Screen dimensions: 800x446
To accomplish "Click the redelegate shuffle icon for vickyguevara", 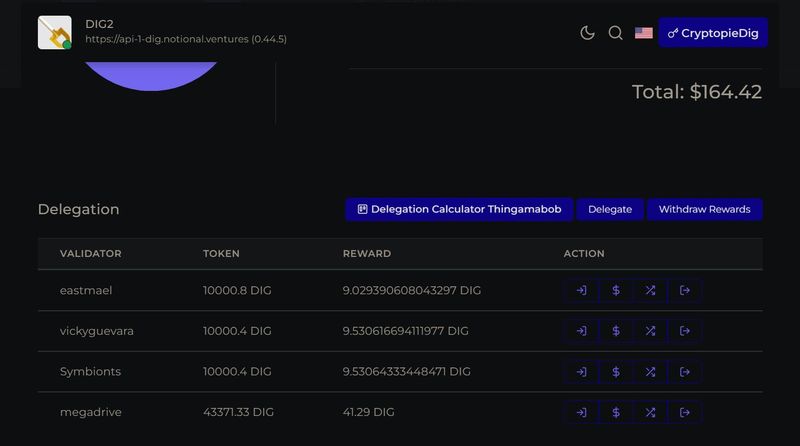I will click(650, 331).
